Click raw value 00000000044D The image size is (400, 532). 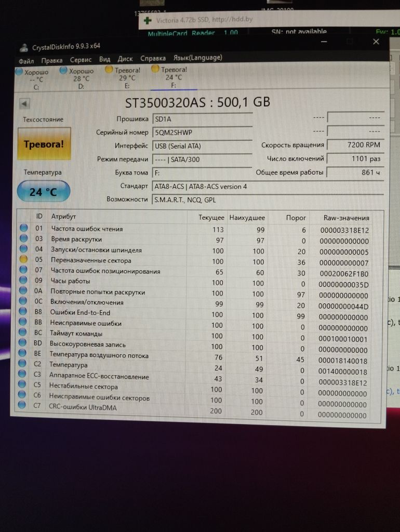pos(343,307)
